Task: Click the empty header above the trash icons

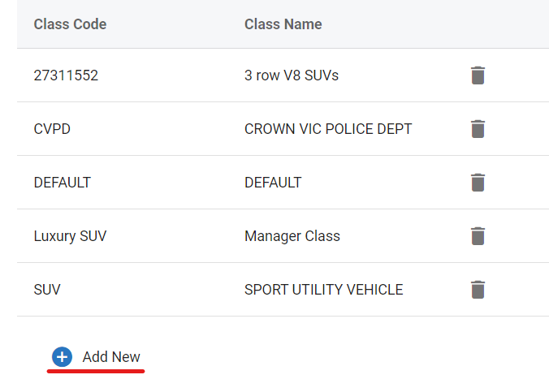Action: point(478,24)
